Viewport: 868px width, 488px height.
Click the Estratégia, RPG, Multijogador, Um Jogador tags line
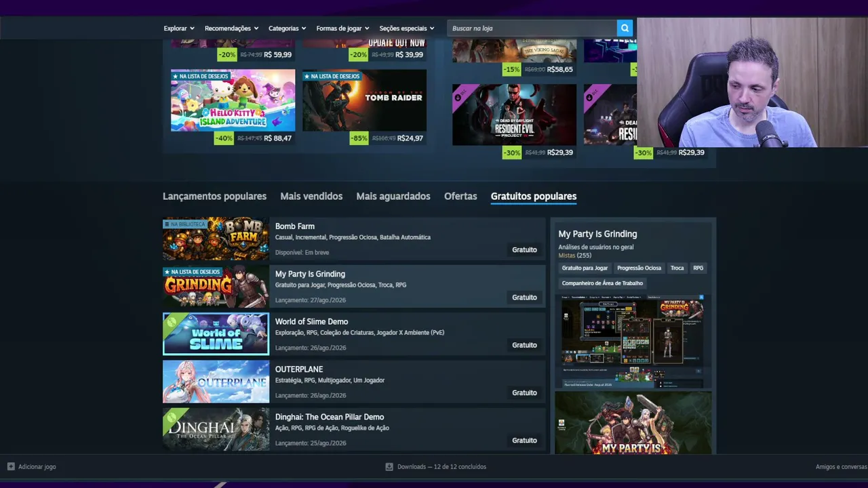point(330,380)
